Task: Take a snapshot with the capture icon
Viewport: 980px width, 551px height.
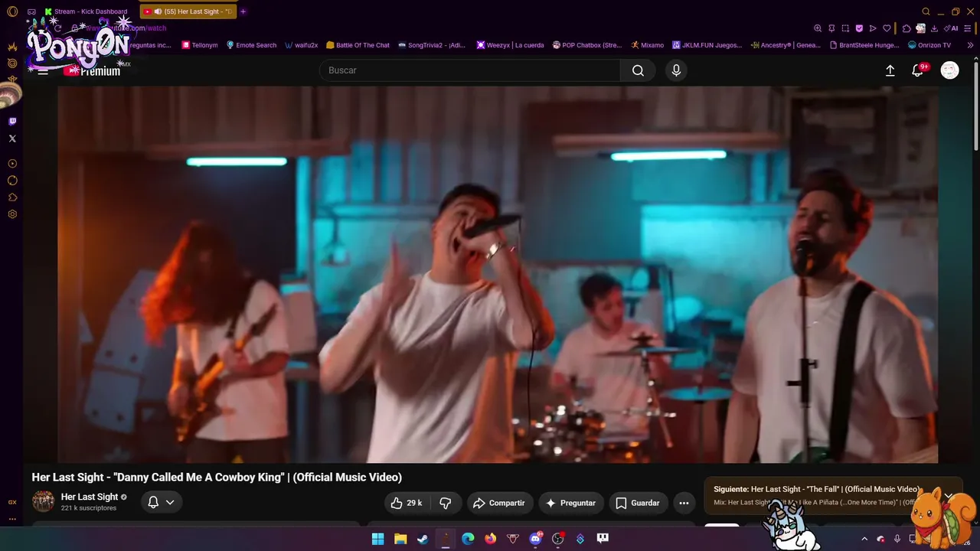Action: tap(845, 28)
